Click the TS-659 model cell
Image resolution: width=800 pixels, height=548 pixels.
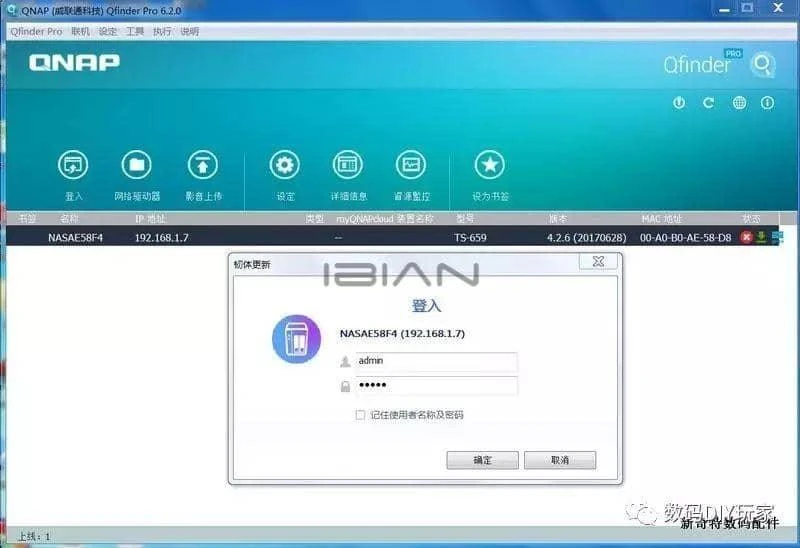(470, 238)
